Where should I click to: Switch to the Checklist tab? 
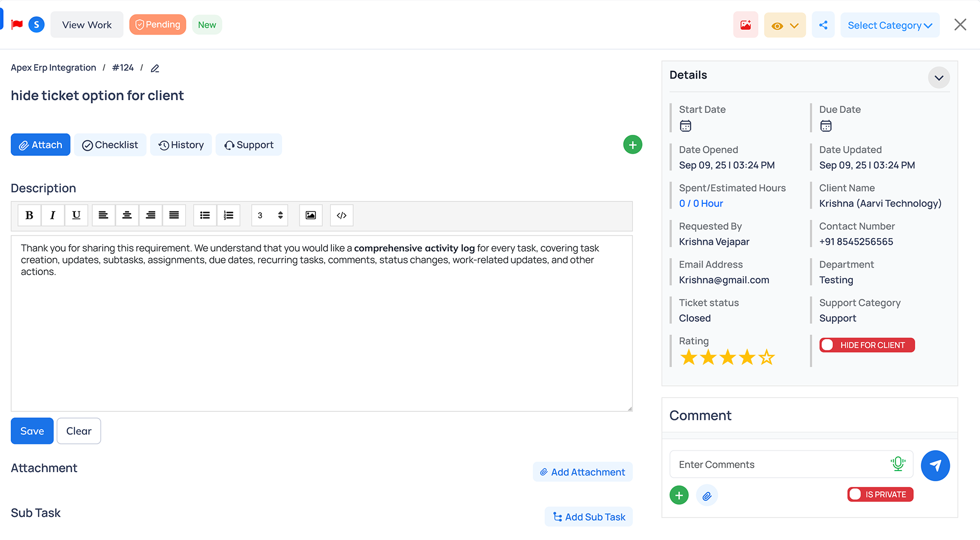(x=110, y=145)
